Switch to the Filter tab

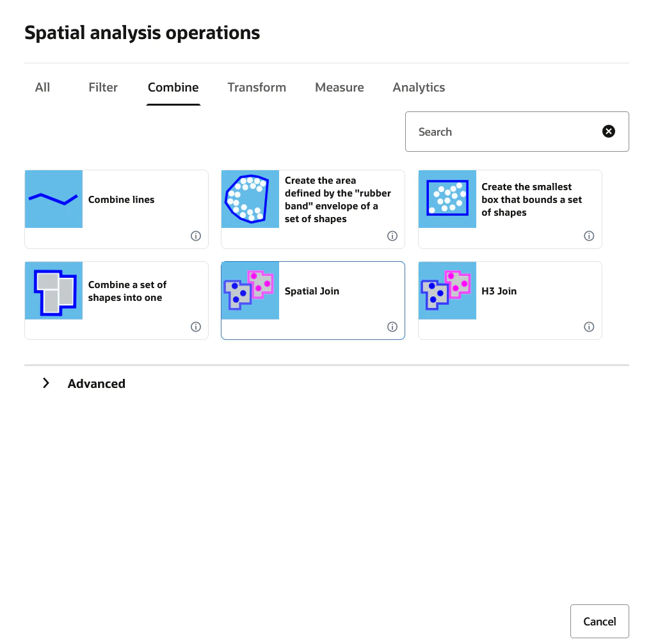(x=103, y=87)
